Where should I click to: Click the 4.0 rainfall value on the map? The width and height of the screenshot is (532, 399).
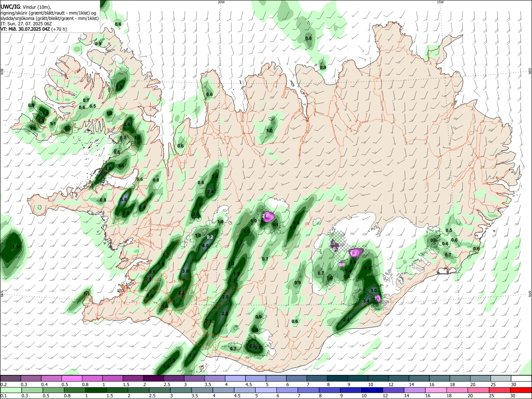(x=205, y=246)
